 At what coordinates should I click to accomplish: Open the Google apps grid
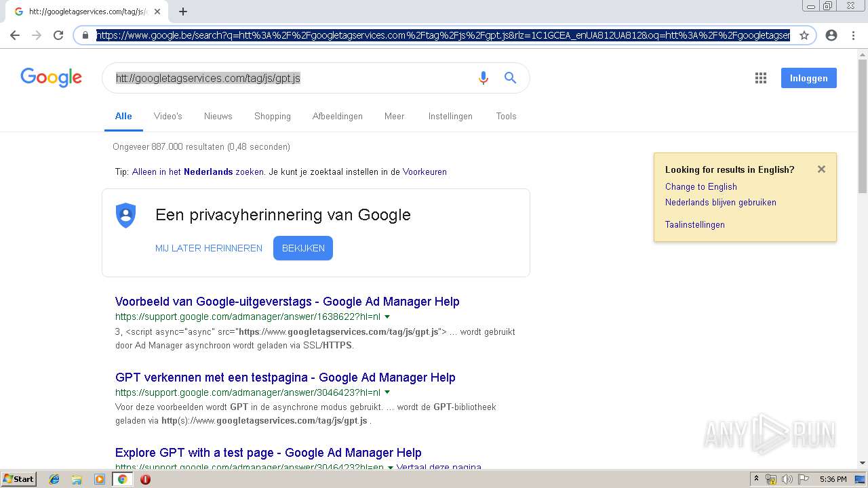[x=761, y=78]
